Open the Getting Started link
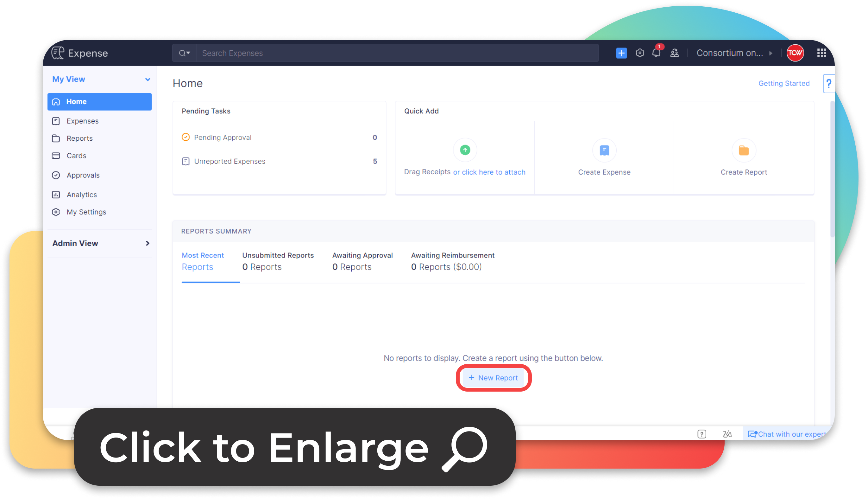Screen dimensions: 868x499 click(784, 83)
